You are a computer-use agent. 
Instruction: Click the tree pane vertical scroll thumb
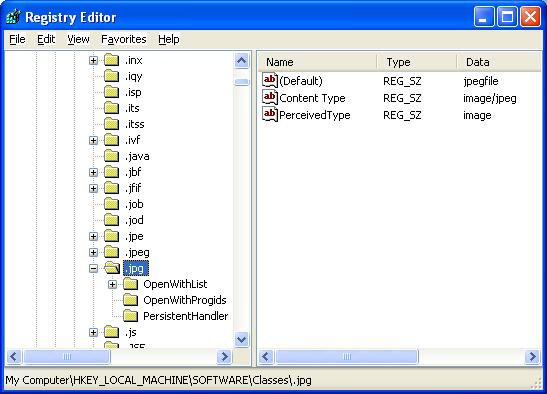[x=241, y=82]
